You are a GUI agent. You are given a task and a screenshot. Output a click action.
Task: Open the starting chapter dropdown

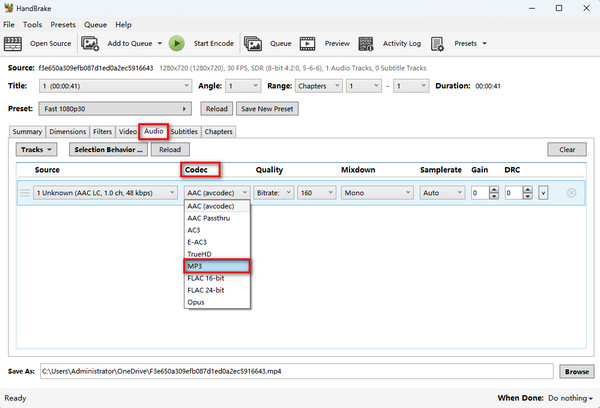(x=364, y=86)
